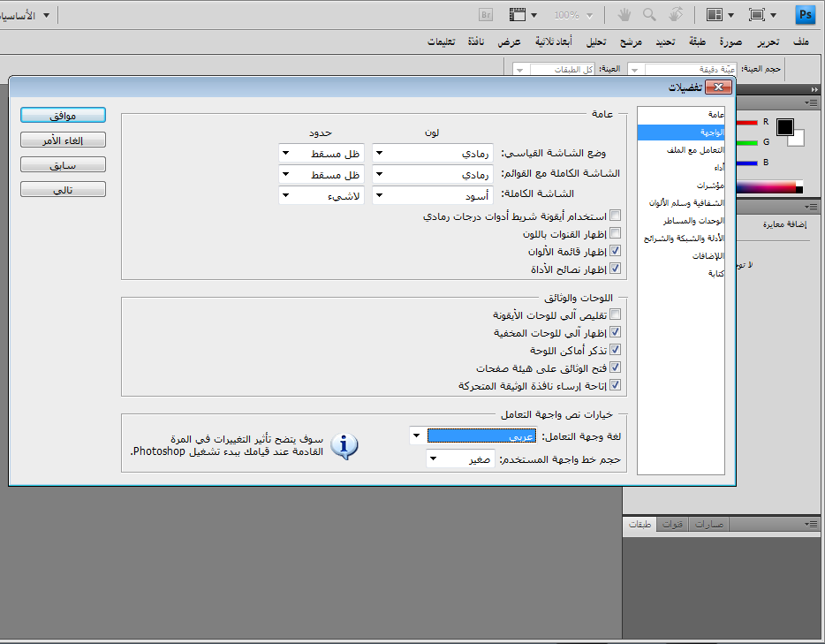Open the Arrange Documents icon

point(715,15)
